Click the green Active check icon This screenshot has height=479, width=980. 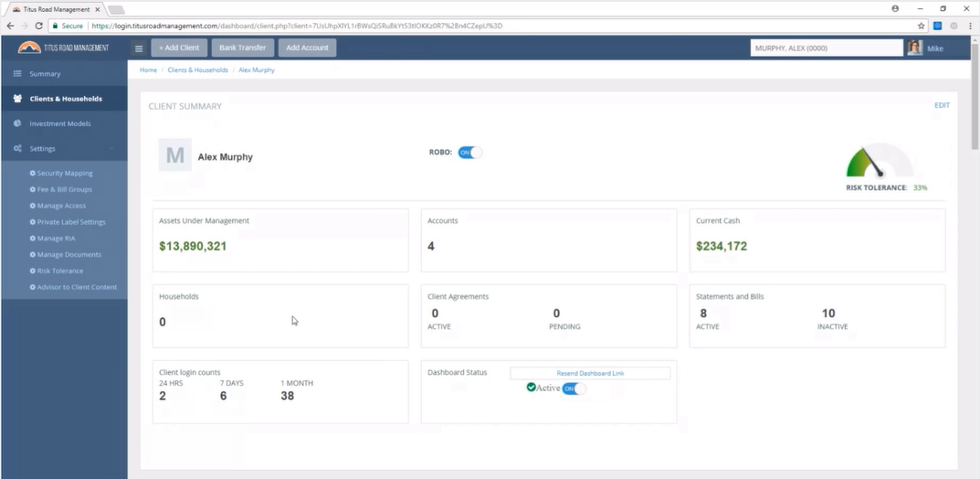532,387
